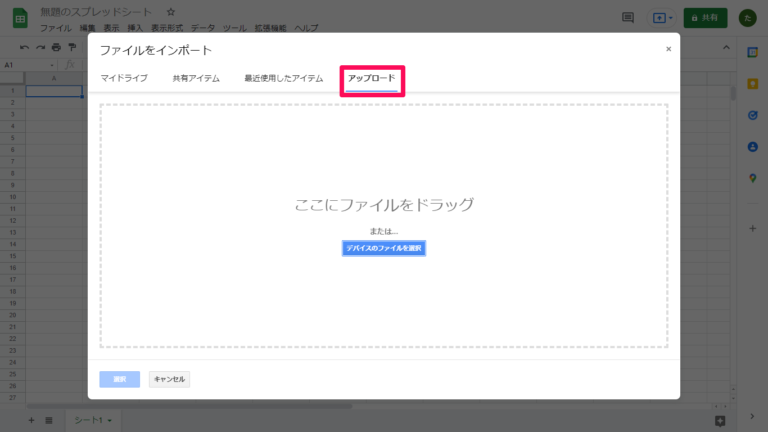Click the file drop zone area
Image resolution: width=768 pixels, height=432 pixels.
tap(384, 226)
